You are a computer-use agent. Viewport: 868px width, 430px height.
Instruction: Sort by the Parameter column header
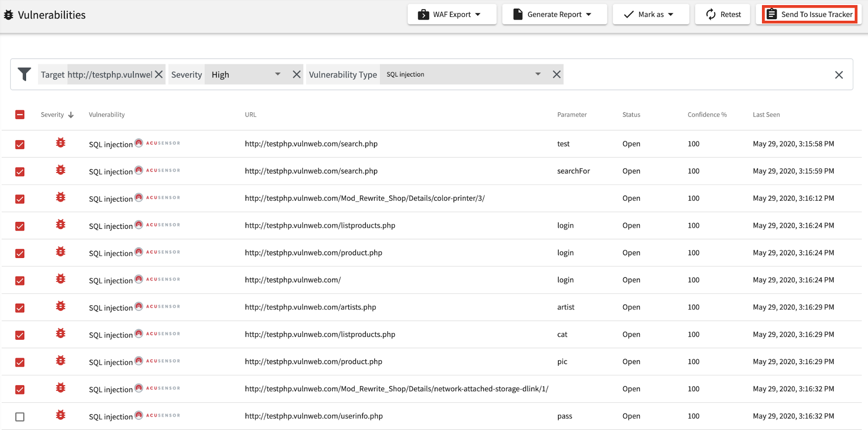(x=572, y=115)
